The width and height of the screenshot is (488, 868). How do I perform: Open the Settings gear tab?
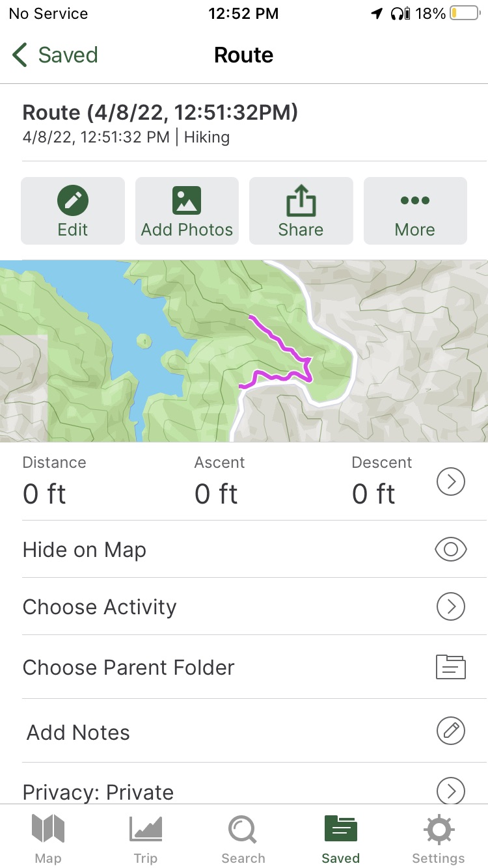(439, 838)
